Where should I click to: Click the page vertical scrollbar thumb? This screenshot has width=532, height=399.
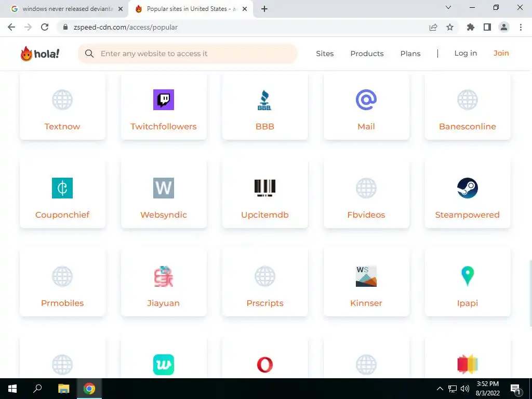tap(530, 294)
